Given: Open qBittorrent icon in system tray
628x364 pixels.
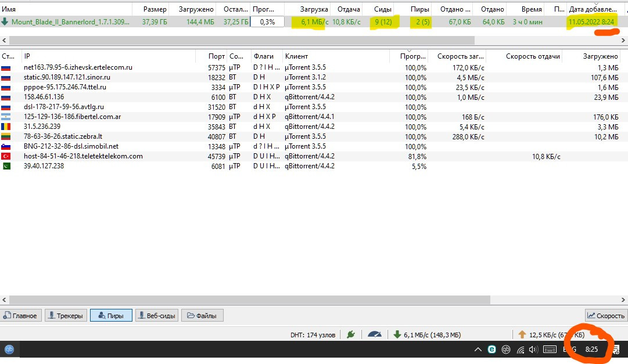Looking at the screenshot, I should tap(506, 349).
